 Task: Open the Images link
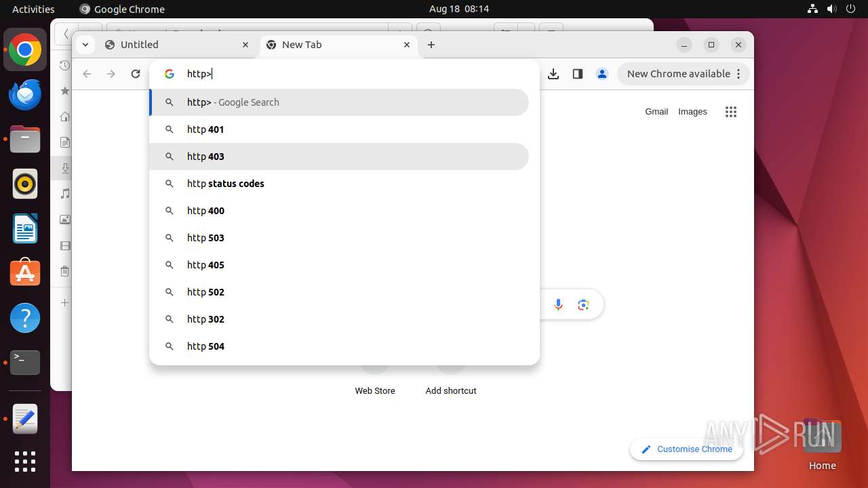click(x=692, y=112)
